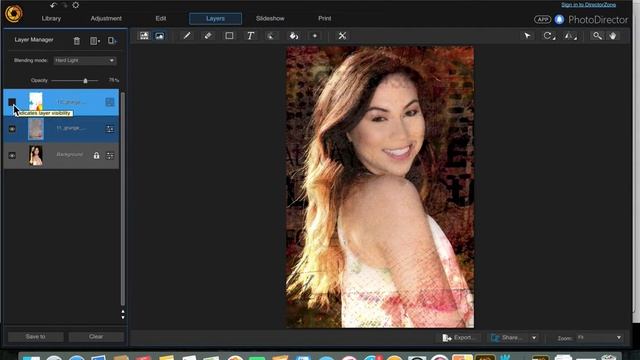
Task: Open the notifications bell icon
Action: click(x=559, y=19)
